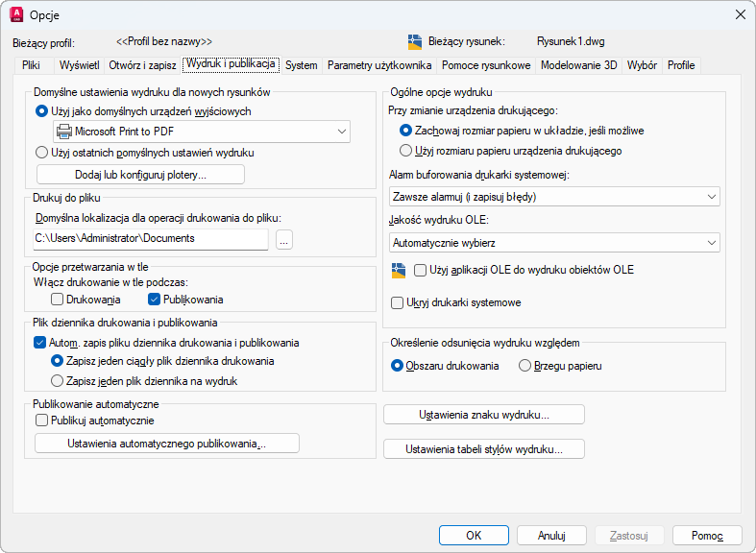756x553 pixels.
Task: Open the Otwórz i zapisz tab
Action: point(142,65)
